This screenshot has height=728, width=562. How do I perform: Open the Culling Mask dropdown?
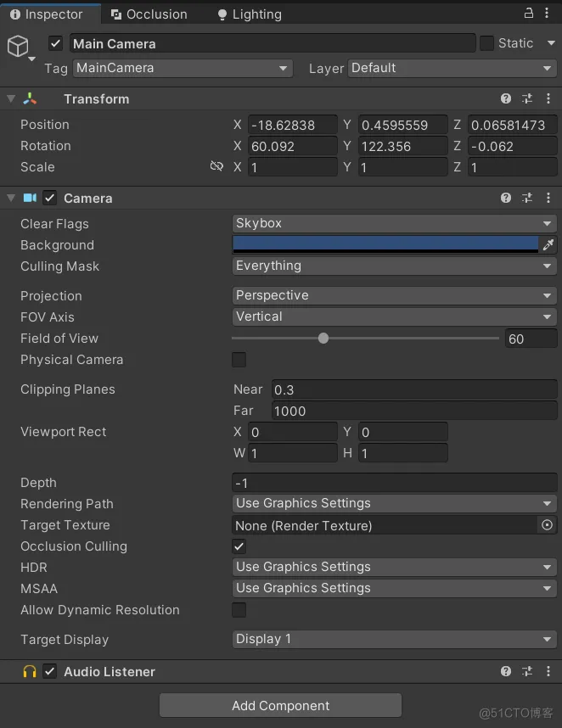pos(394,266)
